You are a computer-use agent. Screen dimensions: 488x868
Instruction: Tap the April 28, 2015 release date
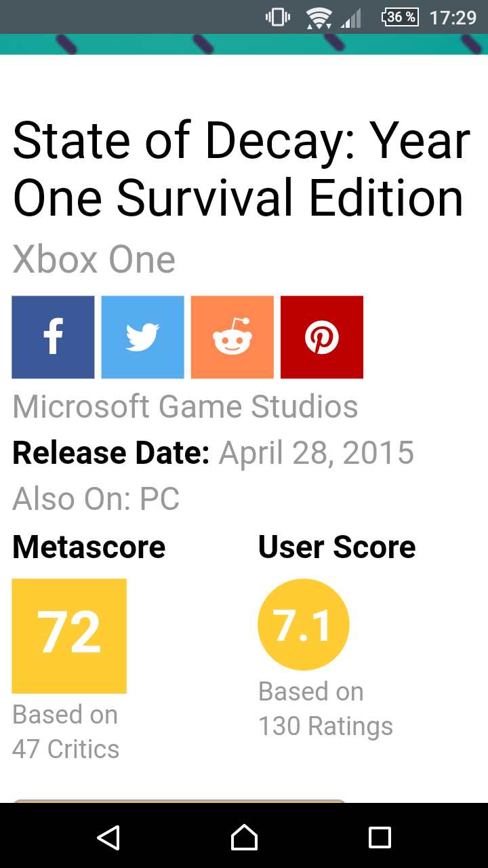coord(316,453)
